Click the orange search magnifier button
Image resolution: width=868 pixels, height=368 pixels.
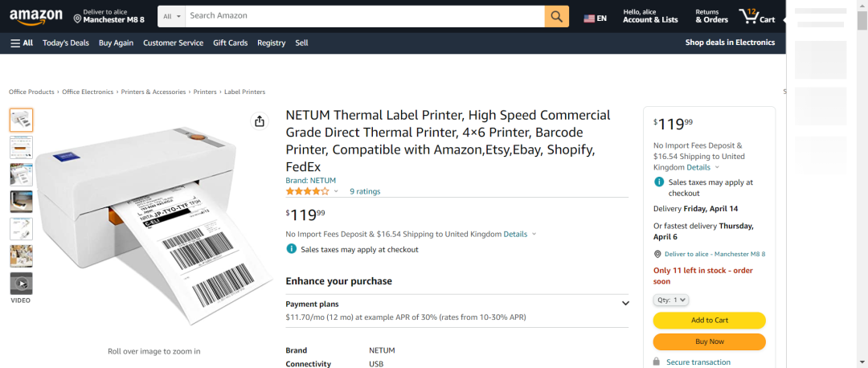(x=556, y=16)
